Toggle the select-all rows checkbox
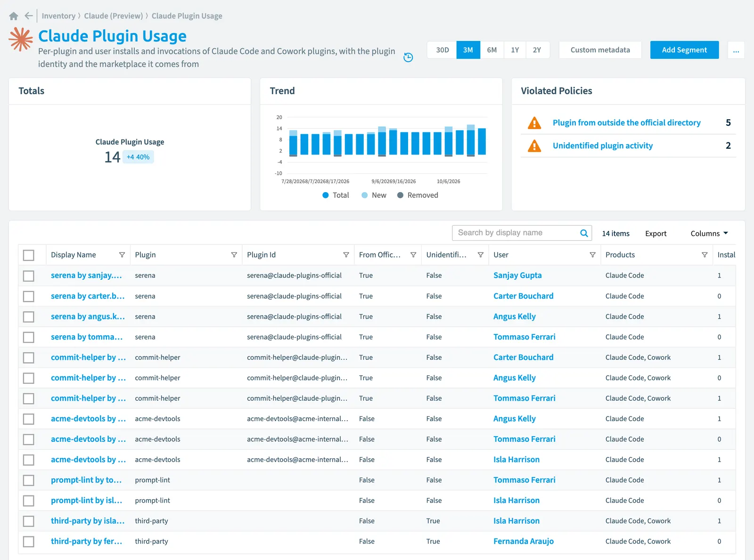This screenshot has height=560, width=754. point(29,255)
